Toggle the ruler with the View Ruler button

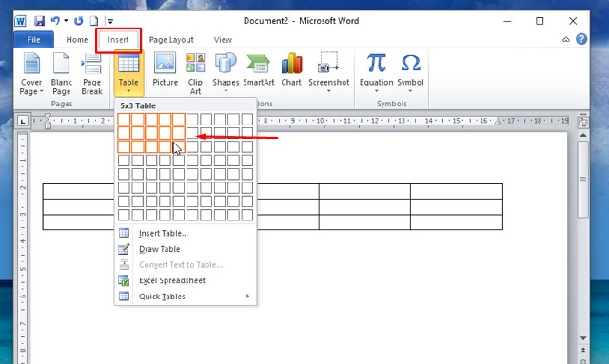pyautogui.click(x=583, y=122)
